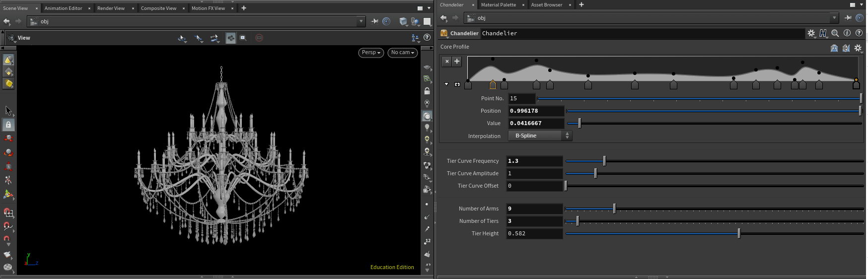This screenshot has width=868, height=279.
Task: Click the select arrow tool in viewport sidebar
Action: (8, 110)
